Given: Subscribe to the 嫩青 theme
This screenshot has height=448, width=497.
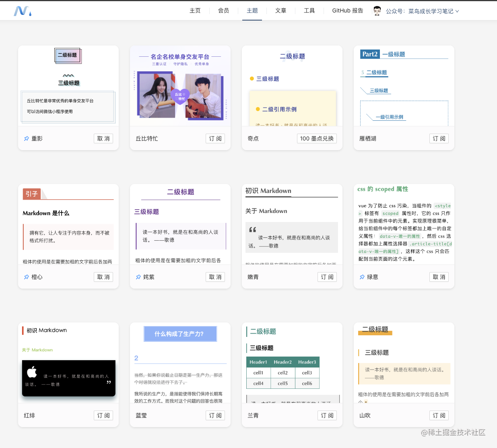Looking at the screenshot, I should (x=327, y=277).
